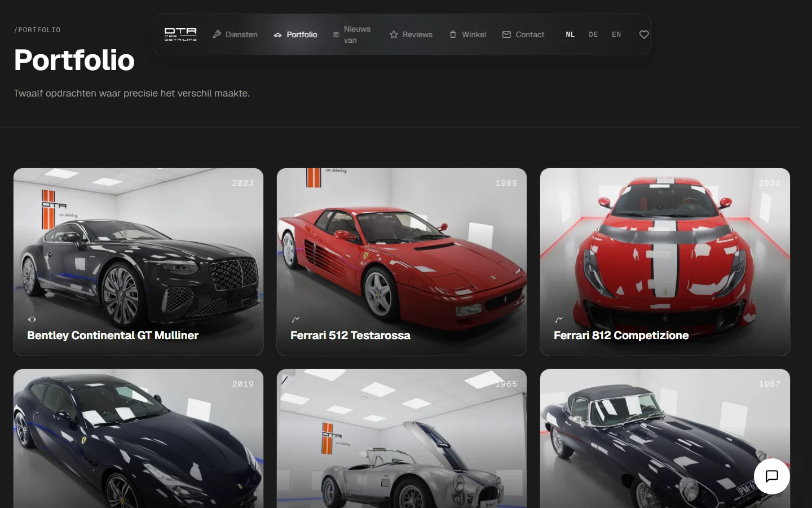Image resolution: width=812 pixels, height=508 pixels.
Task: Open the 2019 dark blue Ferrari card
Action: click(138, 439)
